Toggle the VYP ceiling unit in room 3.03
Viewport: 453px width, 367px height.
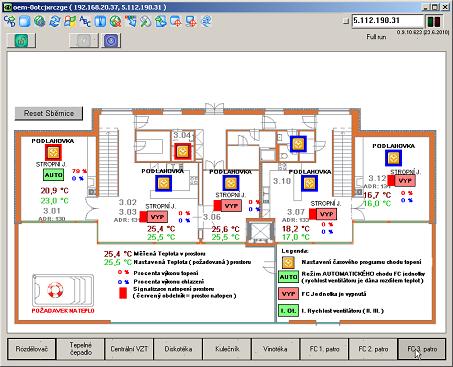[157, 217]
